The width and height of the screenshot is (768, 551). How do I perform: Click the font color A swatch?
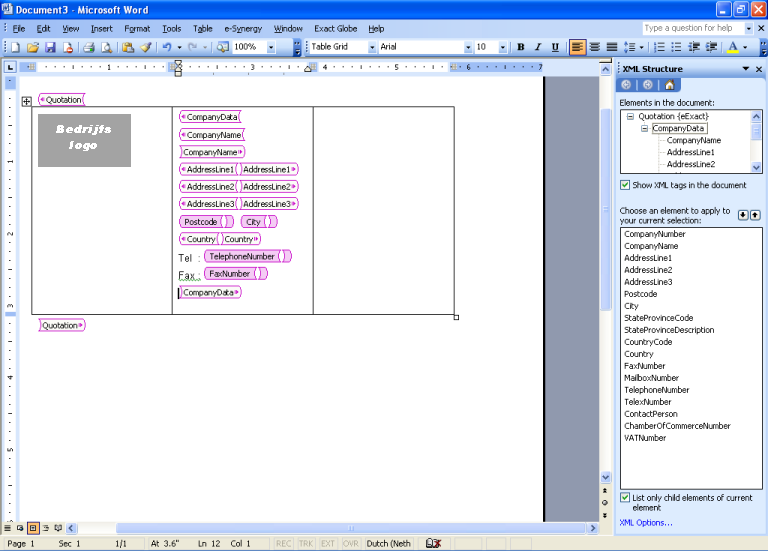coord(733,47)
